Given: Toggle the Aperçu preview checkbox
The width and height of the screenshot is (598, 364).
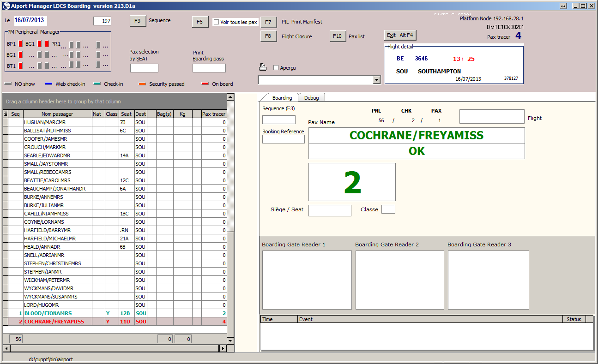Looking at the screenshot, I should (x=276, y=68).
